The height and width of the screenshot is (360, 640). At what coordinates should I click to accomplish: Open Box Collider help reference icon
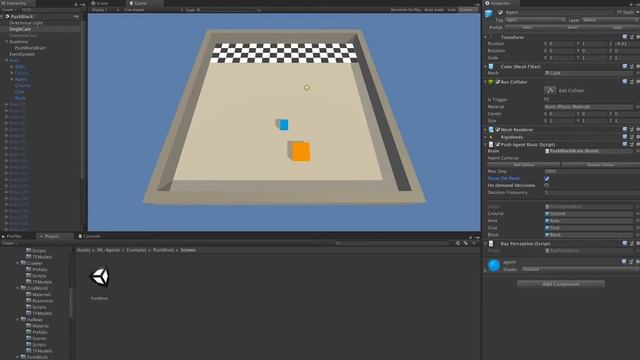624,82
